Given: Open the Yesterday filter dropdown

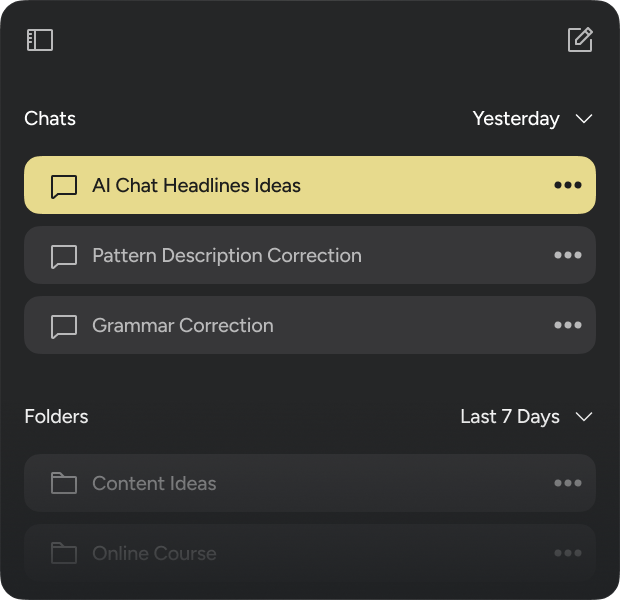Looking at the screenshot, I should (516, 119).
